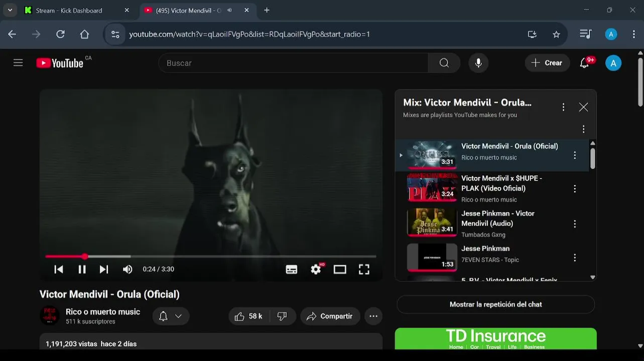Open the YouTube account avatar menu
The height and width of the screenshot is (361, 644).
pyautogui.click(x=613, y=63)
